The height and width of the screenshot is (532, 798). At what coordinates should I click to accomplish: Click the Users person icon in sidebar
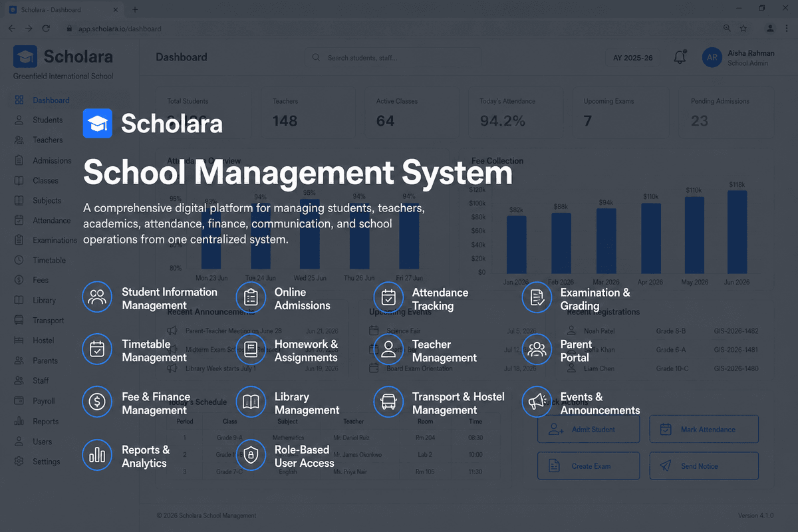coord(19,442)
